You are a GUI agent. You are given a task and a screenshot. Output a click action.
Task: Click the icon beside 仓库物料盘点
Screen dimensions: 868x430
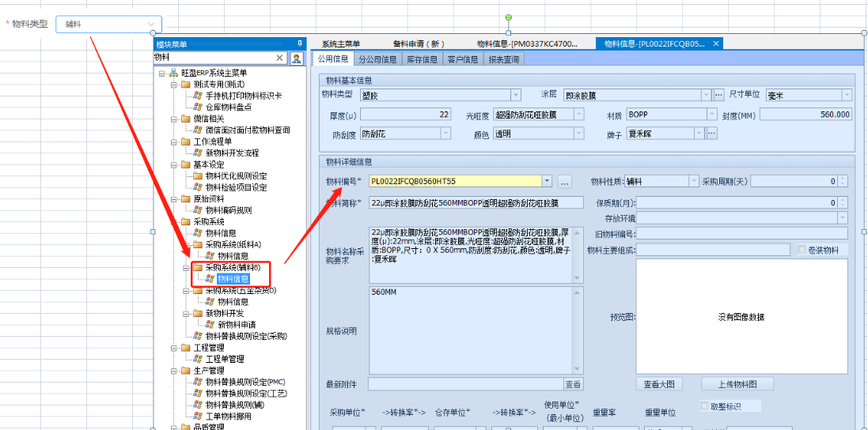[x=198, y=107]
